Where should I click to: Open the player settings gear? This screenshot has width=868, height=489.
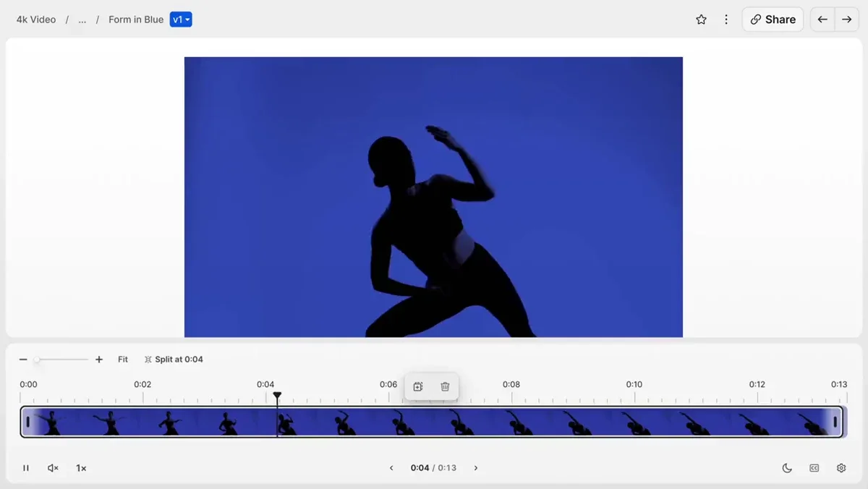(841, 468)
